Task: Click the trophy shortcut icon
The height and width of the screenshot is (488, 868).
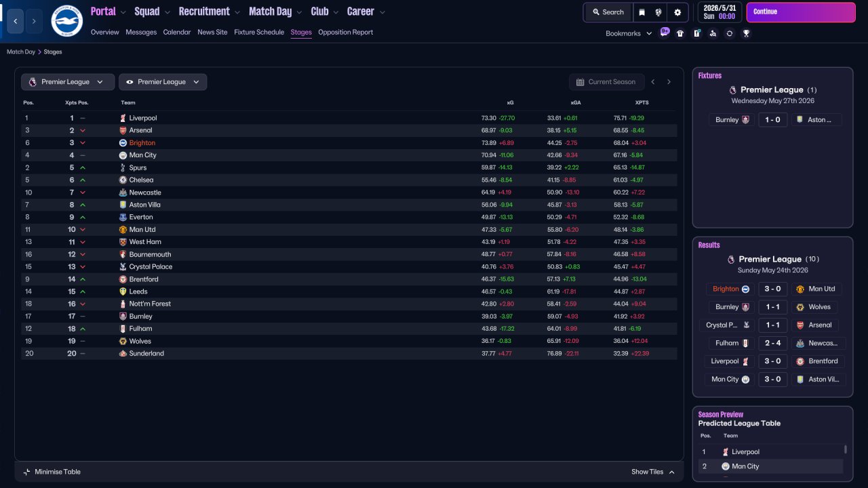Action: coord(746,33)
